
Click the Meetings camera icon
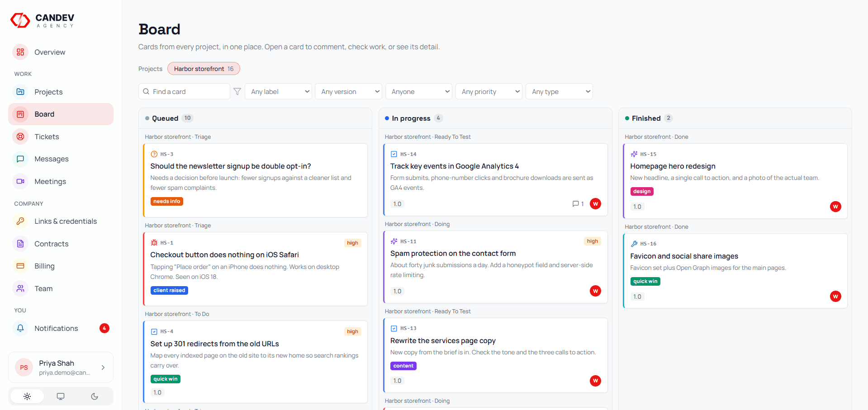20,181
